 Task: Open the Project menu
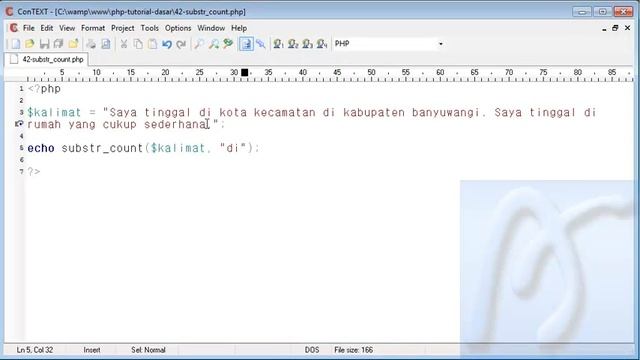(122, 28)
